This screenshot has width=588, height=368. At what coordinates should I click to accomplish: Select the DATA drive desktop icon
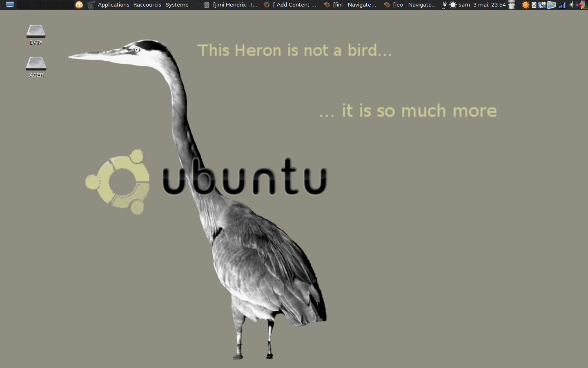pos(36,35)
